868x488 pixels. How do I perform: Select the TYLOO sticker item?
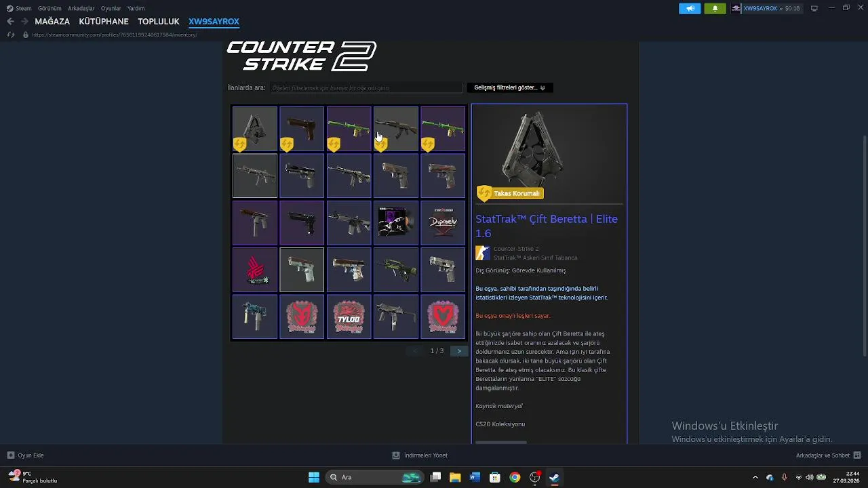point(349,317)
